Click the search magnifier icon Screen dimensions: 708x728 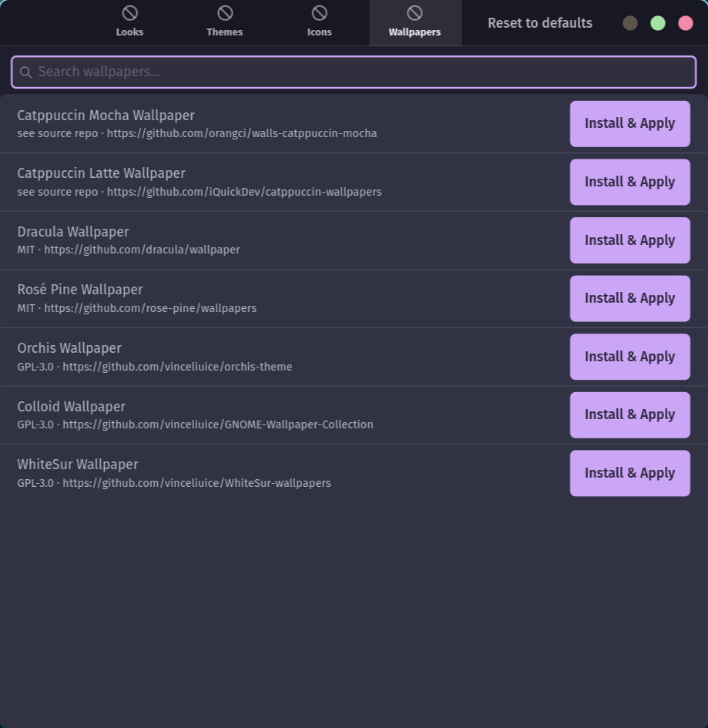[x=26, y=72]
